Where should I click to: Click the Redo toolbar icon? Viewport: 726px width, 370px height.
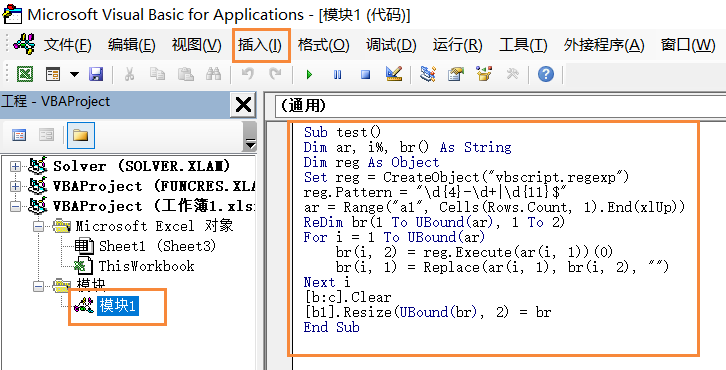(275, 74)
